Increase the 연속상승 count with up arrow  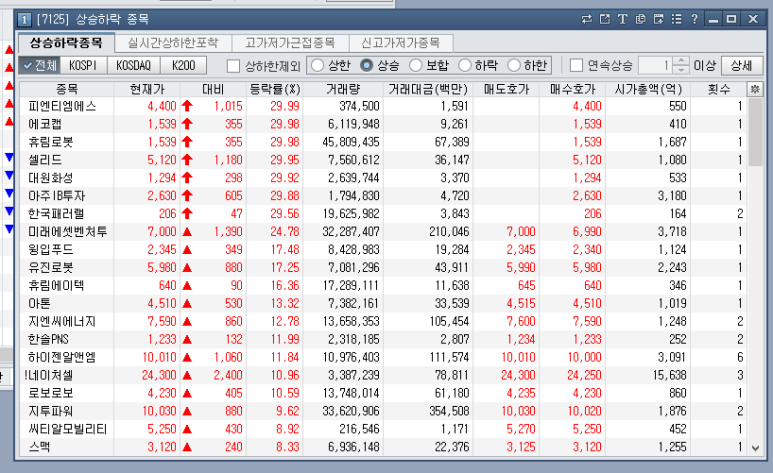point(681,61)
